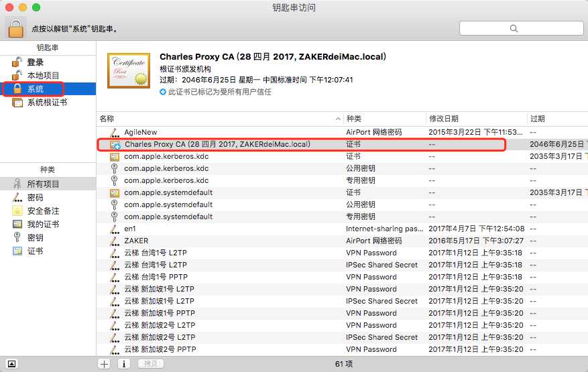Viewport: 588px width, 372px height.
Task: Click the 2017年4月7日 下午12:54:08 date cell
Action: click(476, 229)
